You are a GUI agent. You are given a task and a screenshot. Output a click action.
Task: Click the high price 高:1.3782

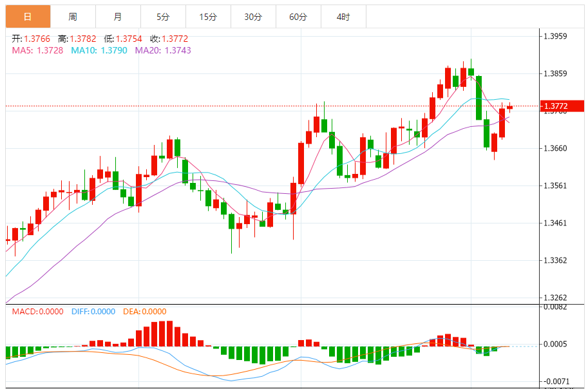pos(77,39)
